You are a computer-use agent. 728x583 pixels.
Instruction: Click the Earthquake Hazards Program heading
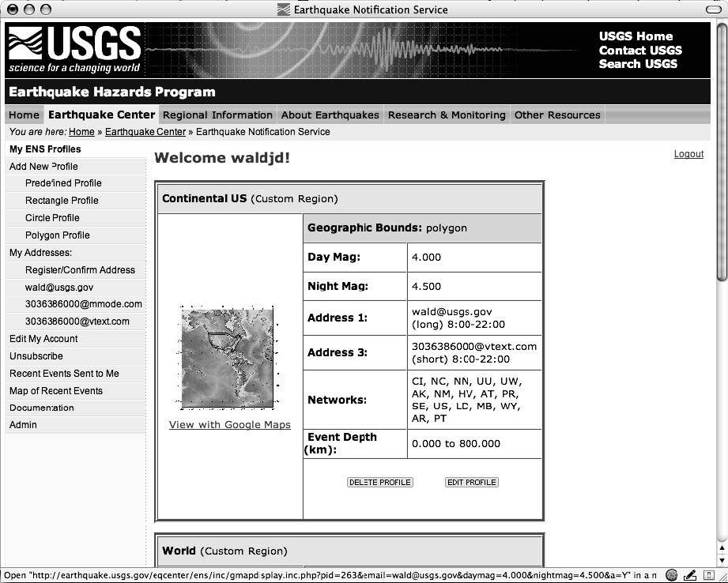coord(112,92)
